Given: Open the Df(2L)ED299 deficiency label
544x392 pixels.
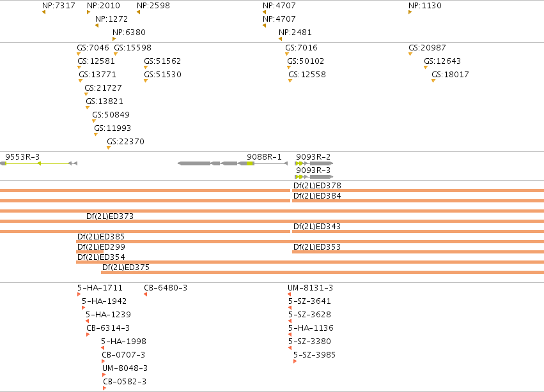Looking at the screenshot, I should [101, 247].
